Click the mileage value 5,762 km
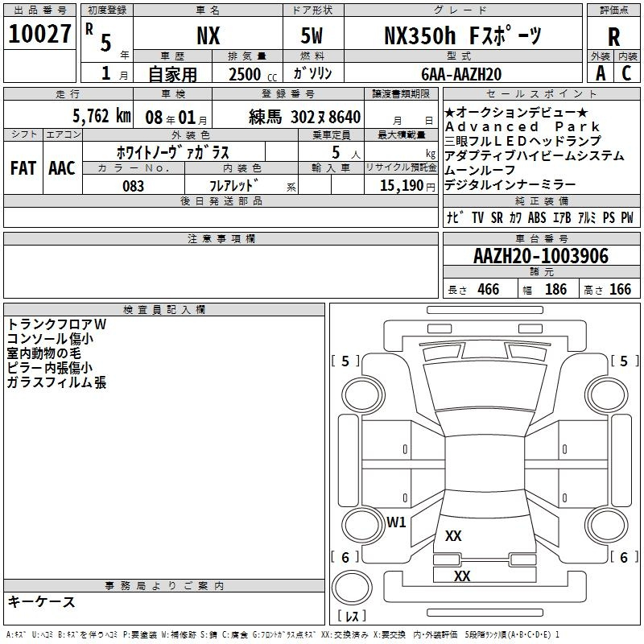Screen dimensions: 644x644 [x=102, y=116]
